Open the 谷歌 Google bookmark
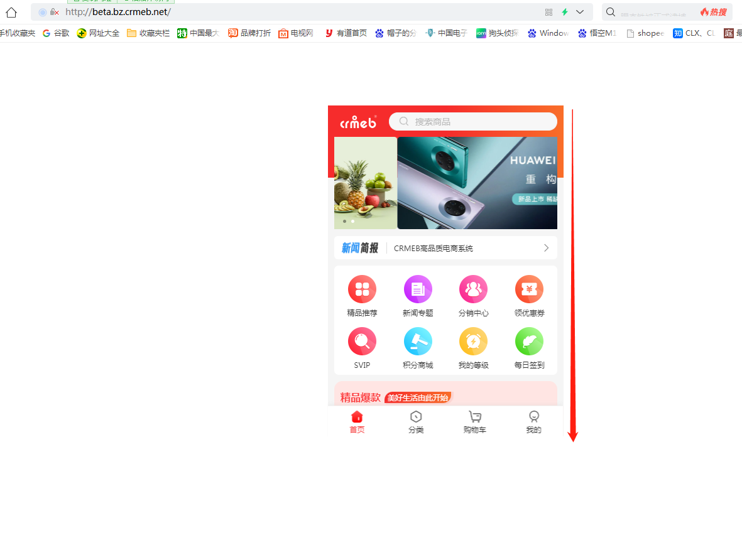The width and height of the screenshot is (742, 560). point(56,33)
